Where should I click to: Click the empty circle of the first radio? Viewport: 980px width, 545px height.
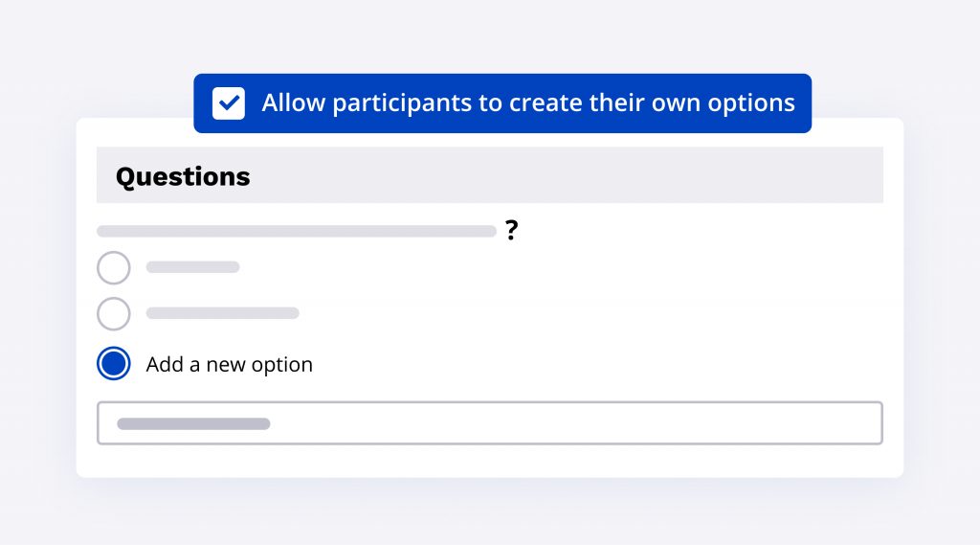[x=114, y=267]
